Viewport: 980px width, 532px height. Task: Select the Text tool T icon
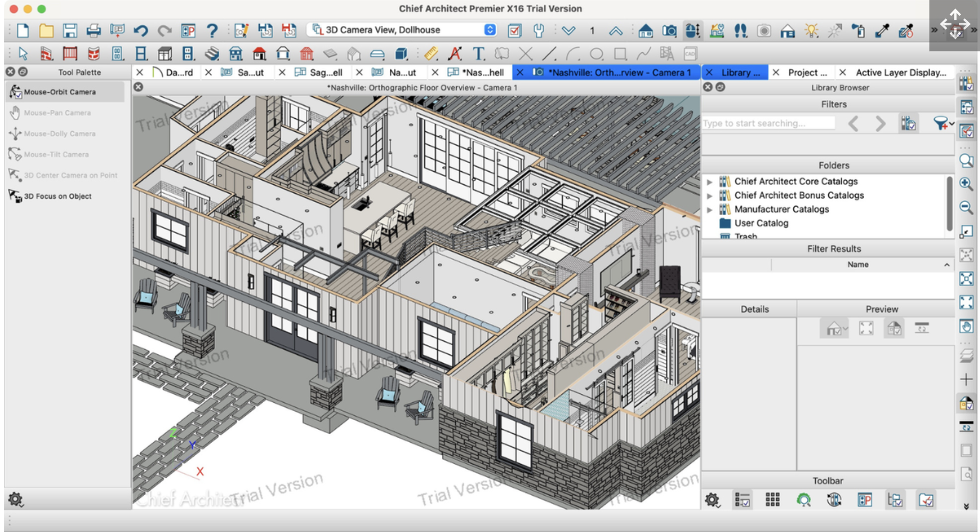coord(478,53)
